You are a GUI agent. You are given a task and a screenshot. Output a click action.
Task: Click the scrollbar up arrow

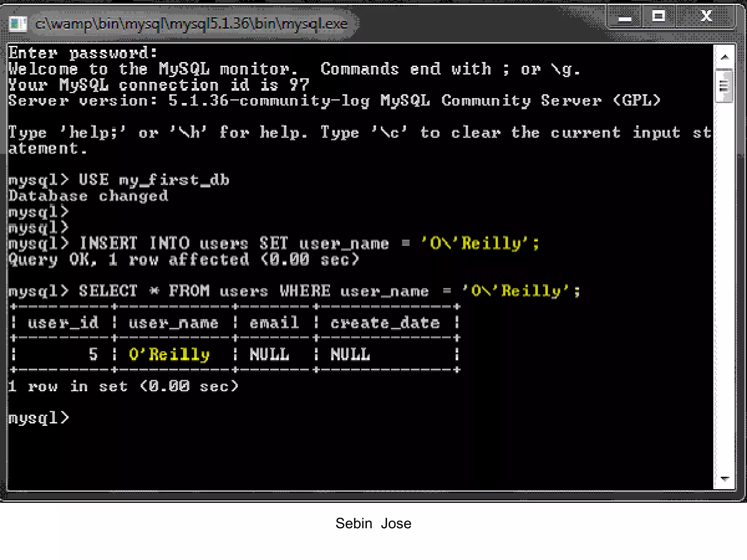coord(724,57)
